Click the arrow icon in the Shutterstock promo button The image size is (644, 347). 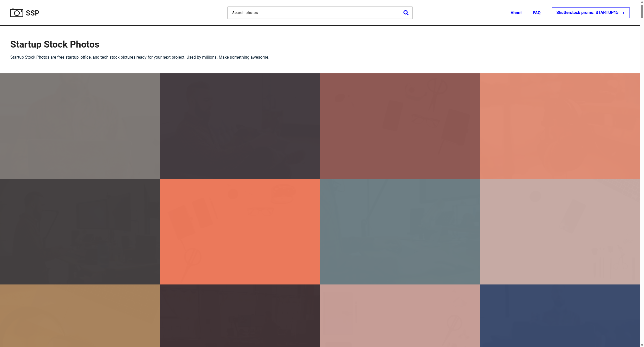point(623,13)
